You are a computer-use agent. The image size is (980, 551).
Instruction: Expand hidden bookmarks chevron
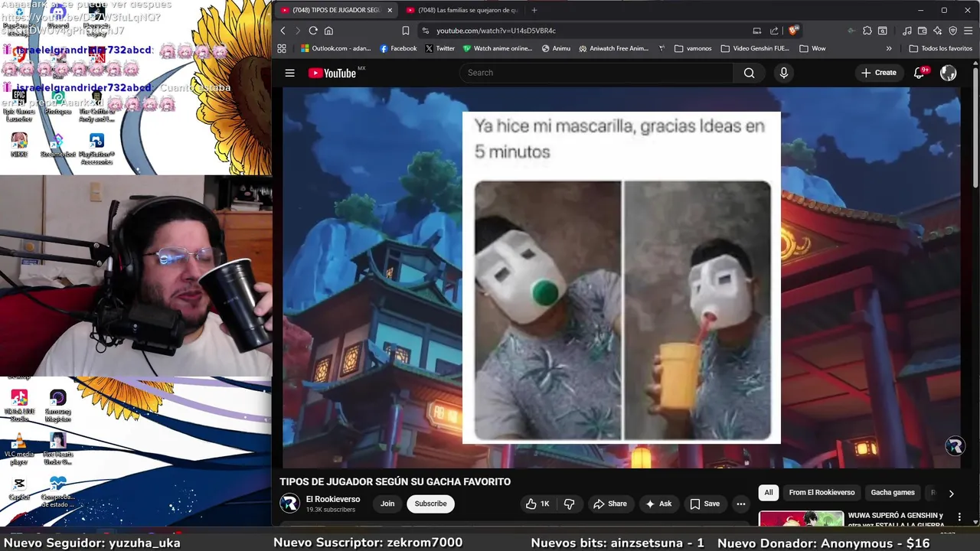pos(889,48)
